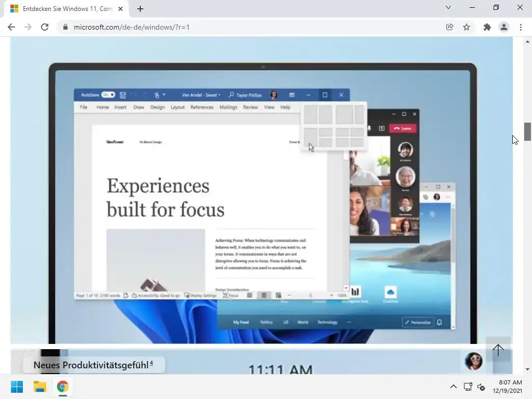Close the Entdecken Sie Windows 11 tab
The height and width of the screenshot is (399, 532).
(x=121, y=9)
